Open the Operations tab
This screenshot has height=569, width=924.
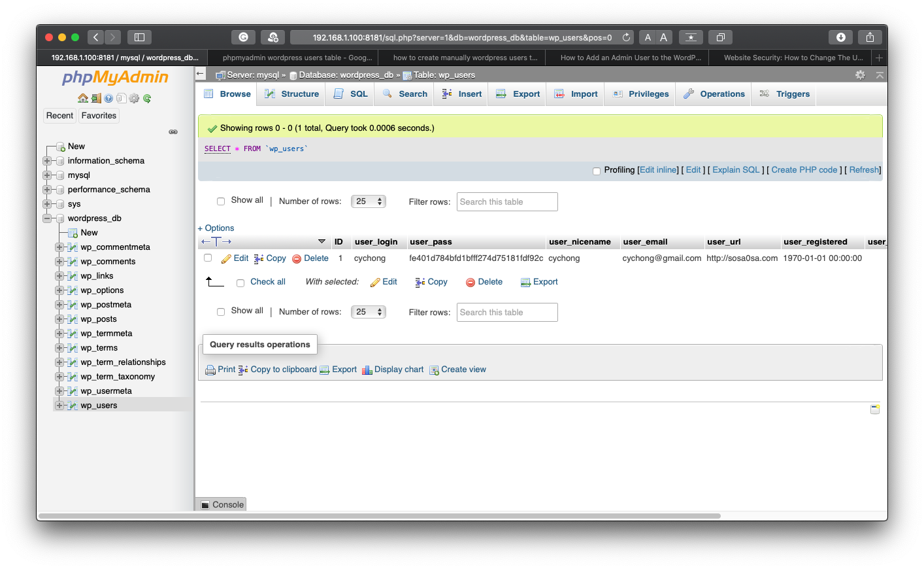pos(714,94)
